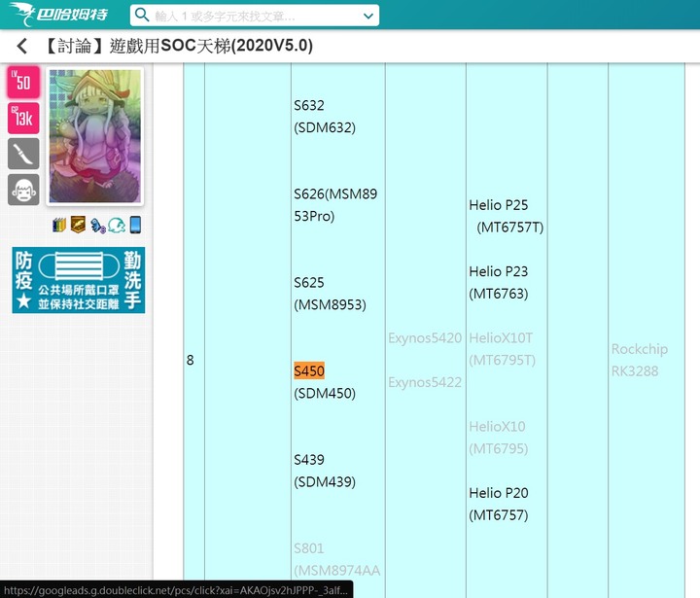Click the LV 50 level badge
Image resolution: width=700 pixels, height=598 pixels.
[23, 83]
